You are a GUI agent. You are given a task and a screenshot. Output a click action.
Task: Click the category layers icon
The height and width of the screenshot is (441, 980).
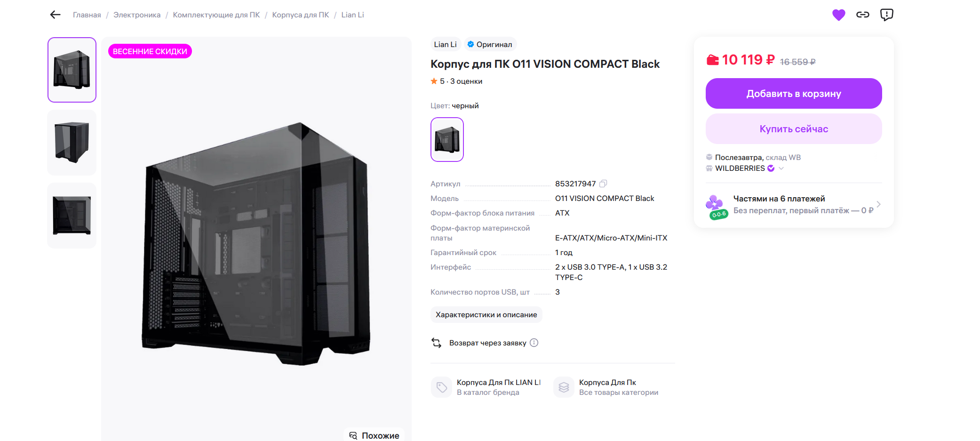[x=564, y=387]
